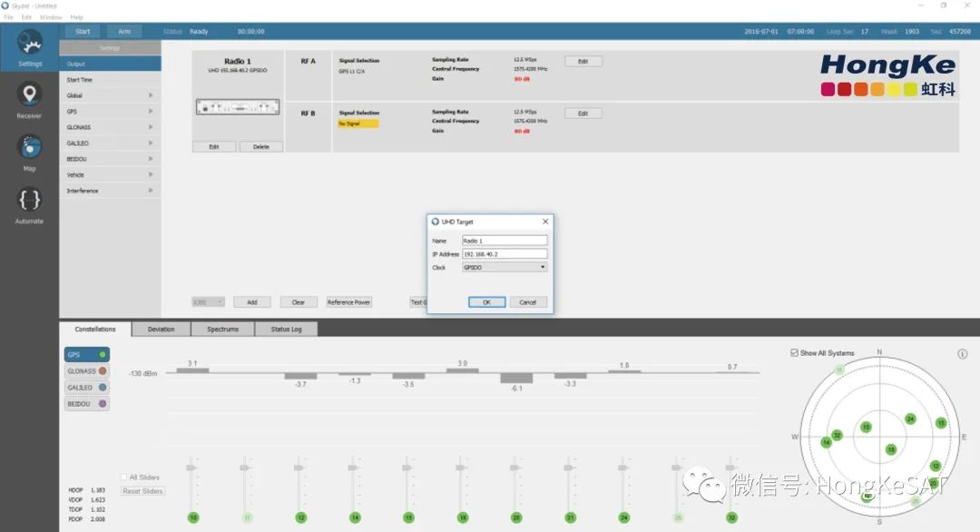Expand the GLONASS settings item
Screen dimensions: 980x532
point(110,127)
